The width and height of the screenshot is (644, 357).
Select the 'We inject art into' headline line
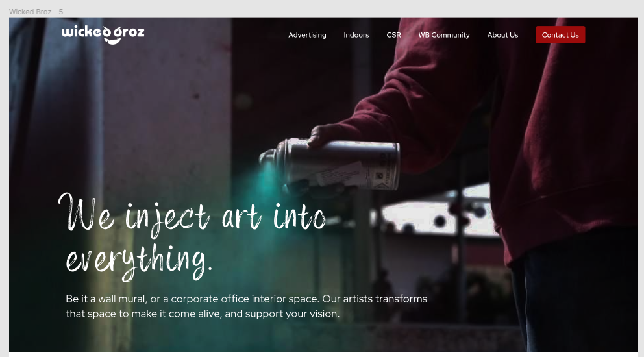coord(192,214)
